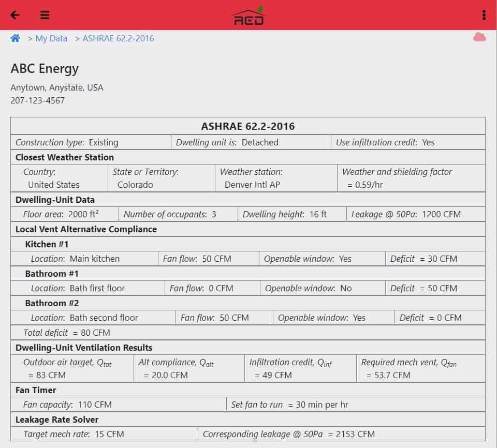Select the Location: Bath first floor cell
This screenshot has height=448, width=497.
tap(88, 288)
